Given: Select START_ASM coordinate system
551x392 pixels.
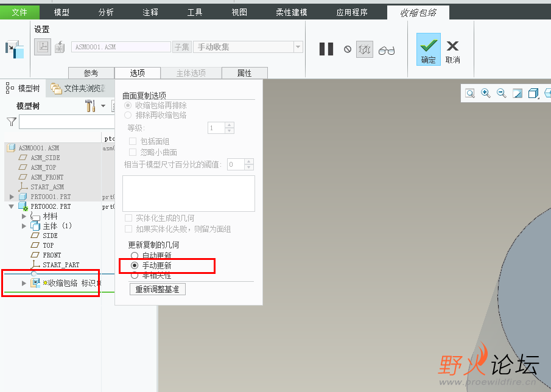Looking at the screenshot, I should pyautogui.click(x=47, y=187).
